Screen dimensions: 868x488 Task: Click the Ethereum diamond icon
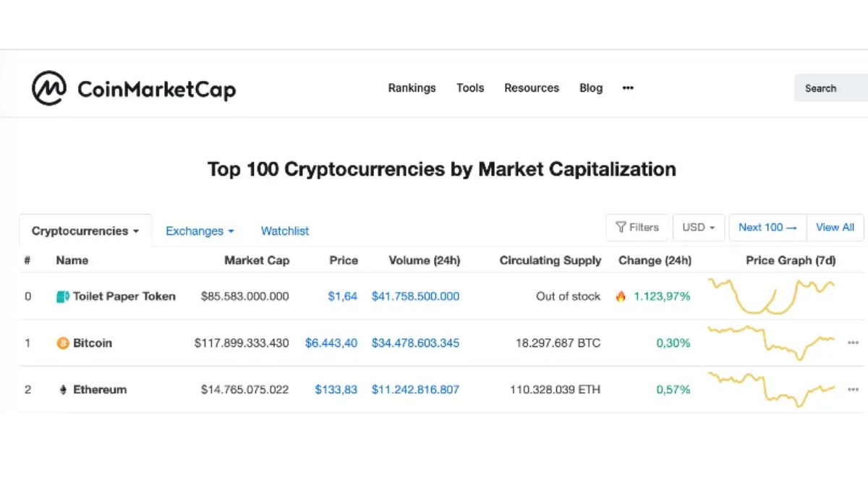(x=63, y=390)
